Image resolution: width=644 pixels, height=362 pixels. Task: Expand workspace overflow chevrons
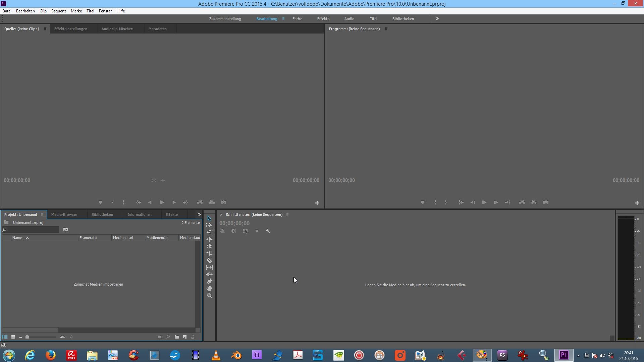(437, 19)
